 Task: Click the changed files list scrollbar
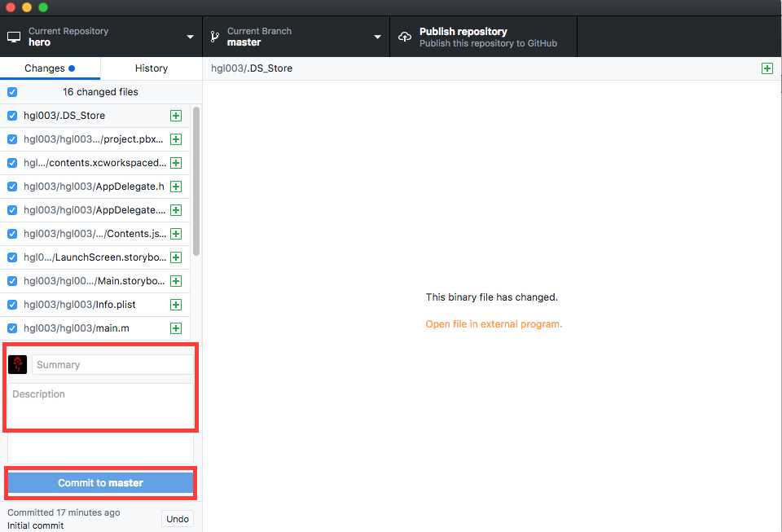[196, 182]
